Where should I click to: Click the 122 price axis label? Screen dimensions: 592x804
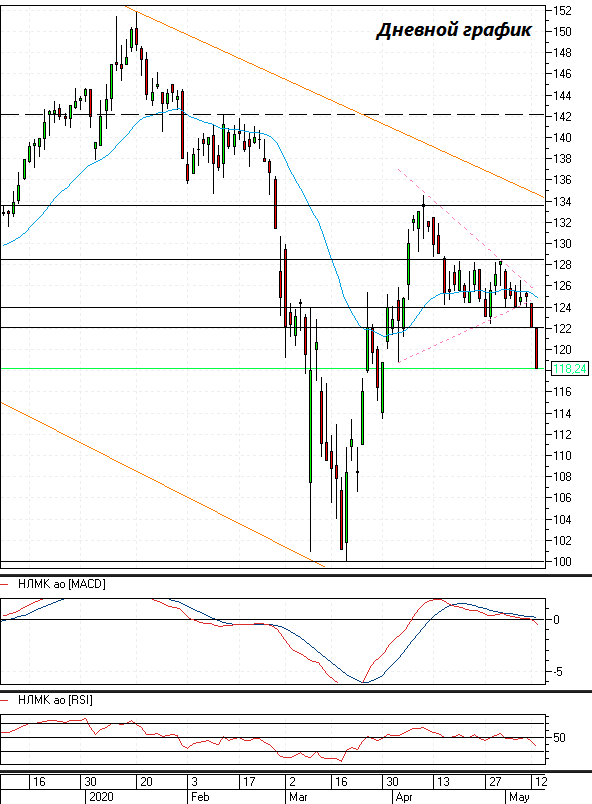point(562,329)
